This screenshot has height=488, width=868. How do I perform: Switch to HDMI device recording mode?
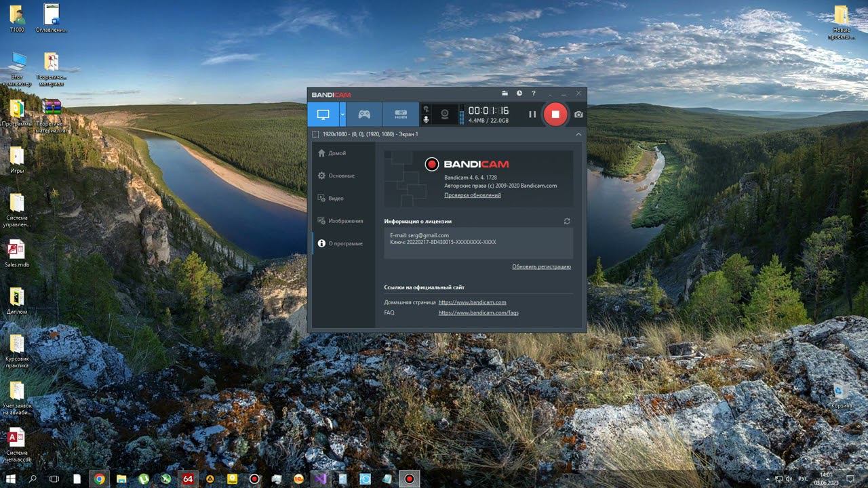(401, 115)
